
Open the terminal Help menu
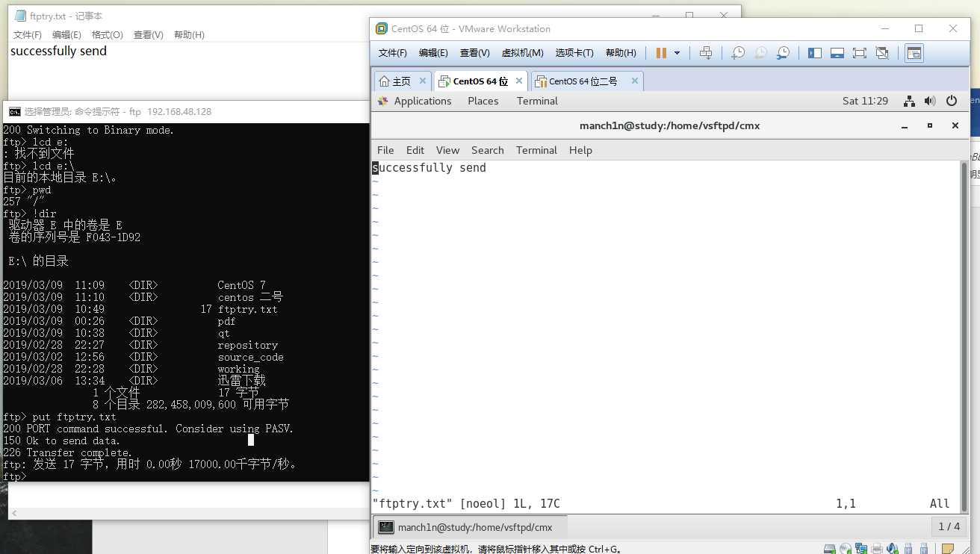[580, 150]
